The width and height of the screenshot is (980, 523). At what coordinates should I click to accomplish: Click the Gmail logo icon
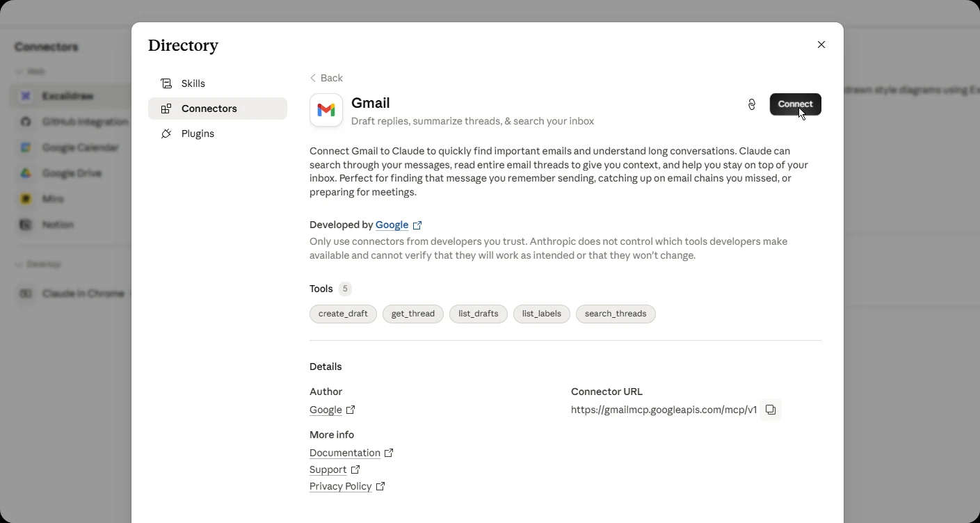click(326, 110)
